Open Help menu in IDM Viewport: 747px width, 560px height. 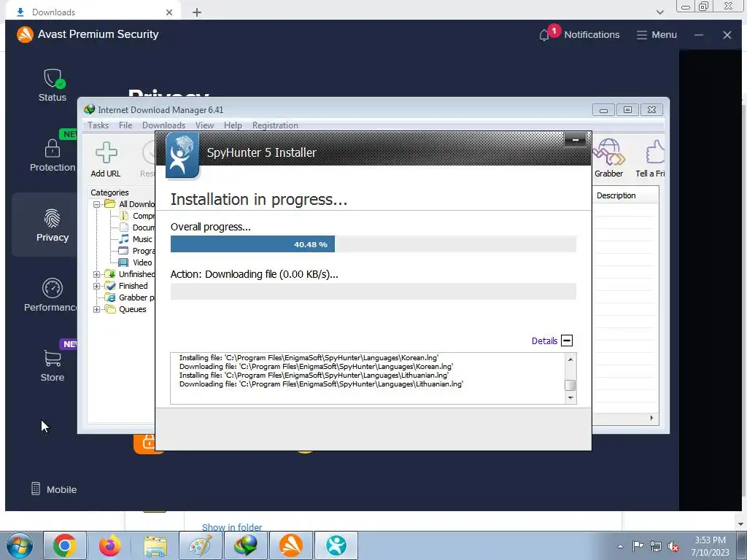tap(233, 125)
